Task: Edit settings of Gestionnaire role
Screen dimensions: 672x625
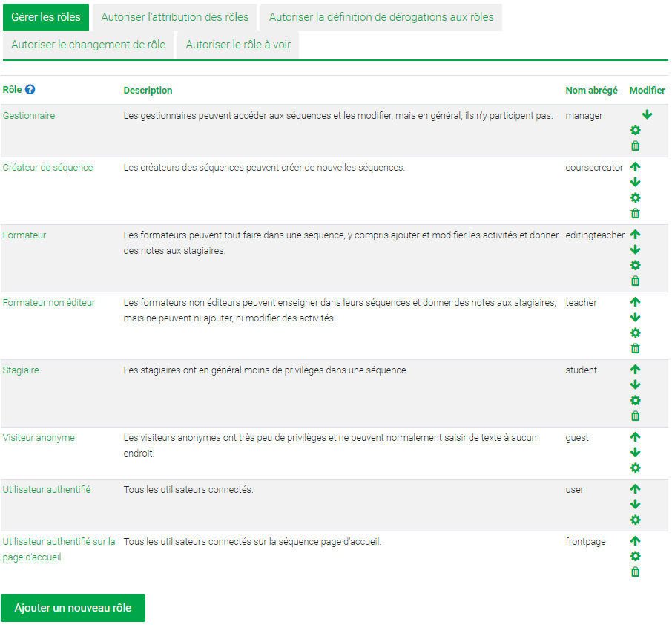Action: click(635, 130)
